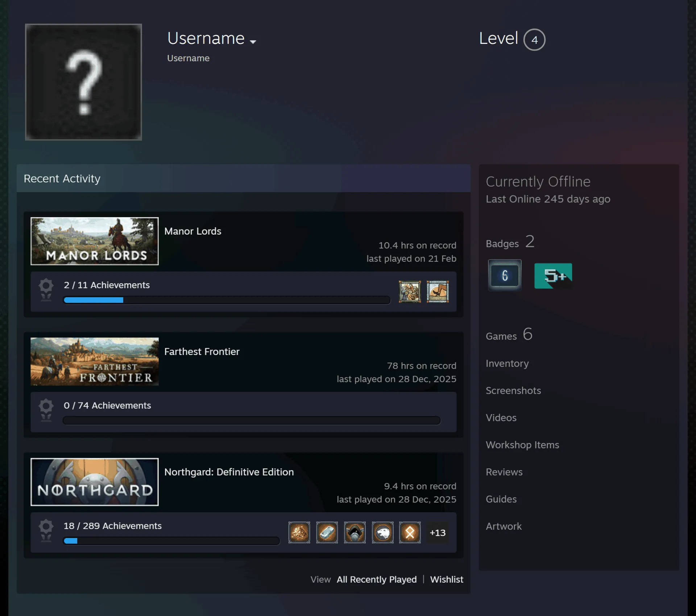This screenshot has height=616, width=696.
Task: Open the 5+ games badge icon
Action: [x=553, y=276]
